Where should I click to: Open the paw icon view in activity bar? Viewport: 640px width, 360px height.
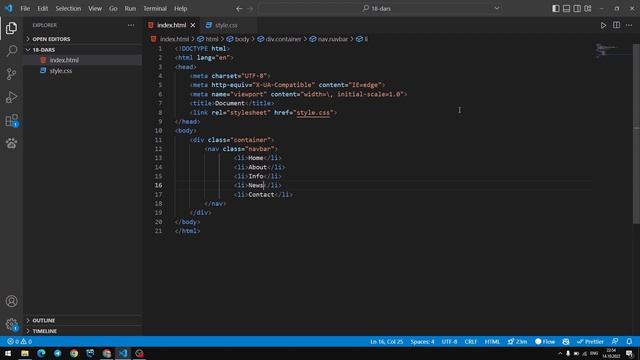(11, 143)
